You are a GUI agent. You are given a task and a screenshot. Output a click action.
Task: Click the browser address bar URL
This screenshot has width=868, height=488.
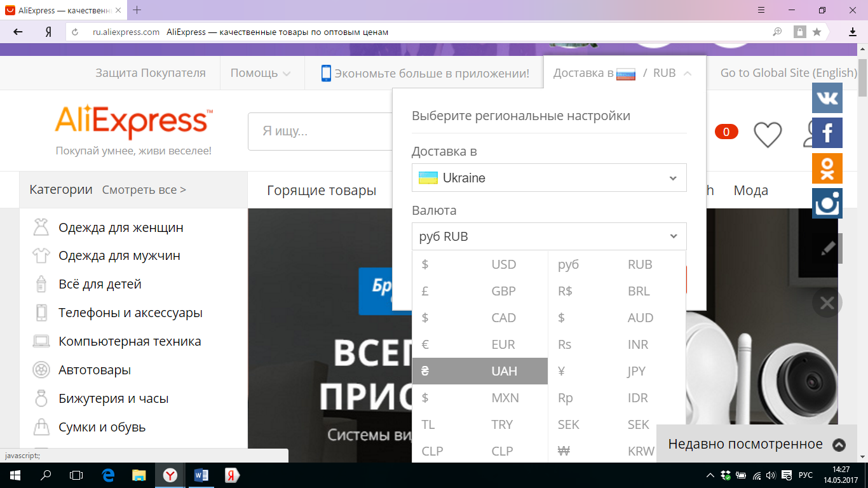(x=126, y=32)
